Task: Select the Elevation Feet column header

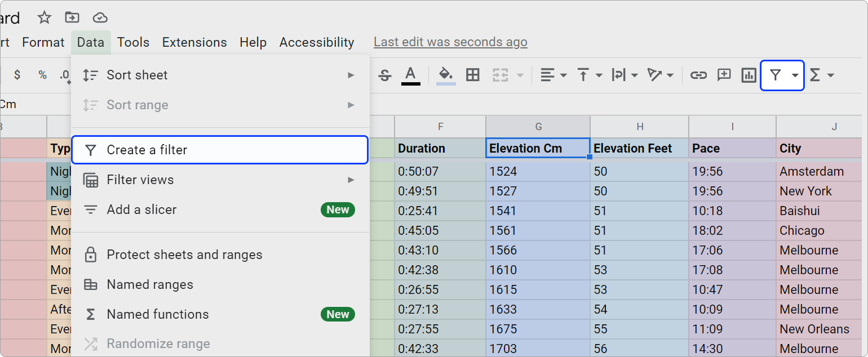Action: coord(639,148)
